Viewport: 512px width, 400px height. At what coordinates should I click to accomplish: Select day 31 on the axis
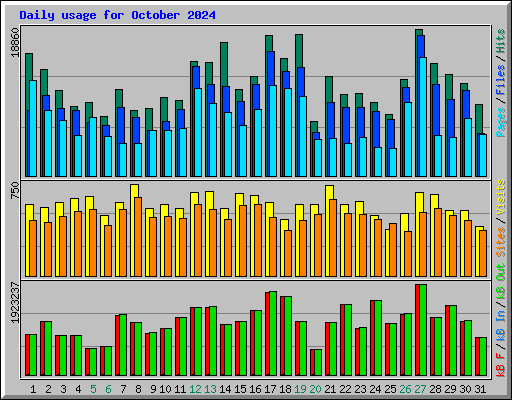[x=480, y=389]
